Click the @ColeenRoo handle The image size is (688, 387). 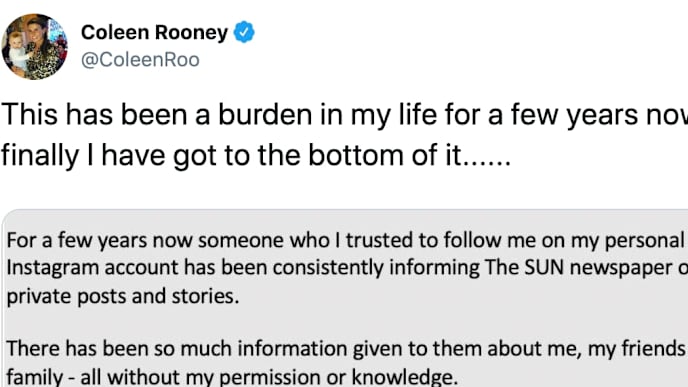click(140, 60)
